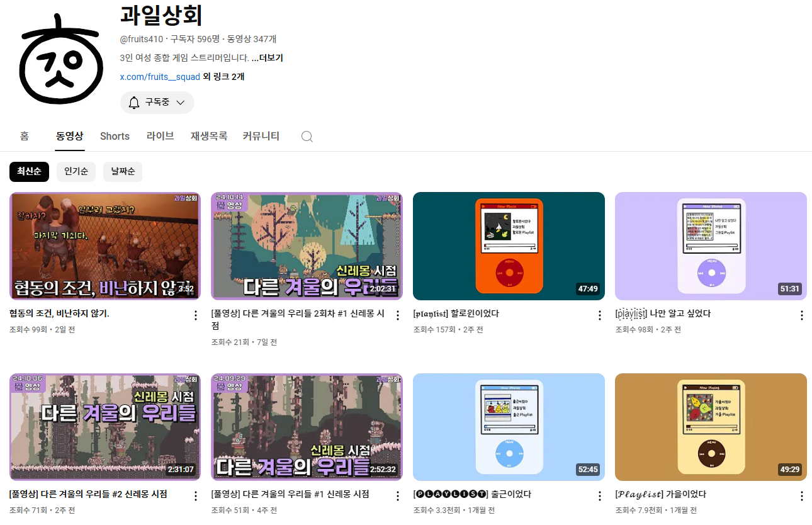Image resolution: width=812 pixels, height=525 pixels.
Task: Click the three-dot menu beside 할로윈이었다
Action: (x=600, y=315)
